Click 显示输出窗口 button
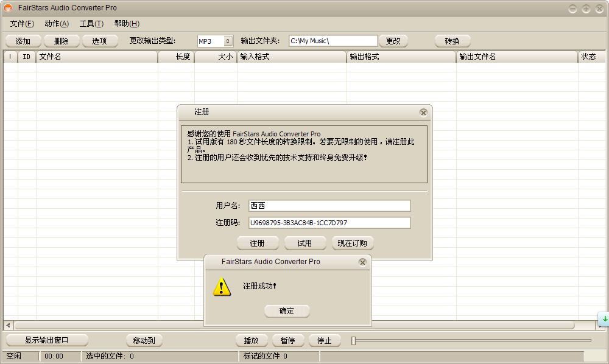The height and width of the screenshot is (364, 609). coord(47,340)
